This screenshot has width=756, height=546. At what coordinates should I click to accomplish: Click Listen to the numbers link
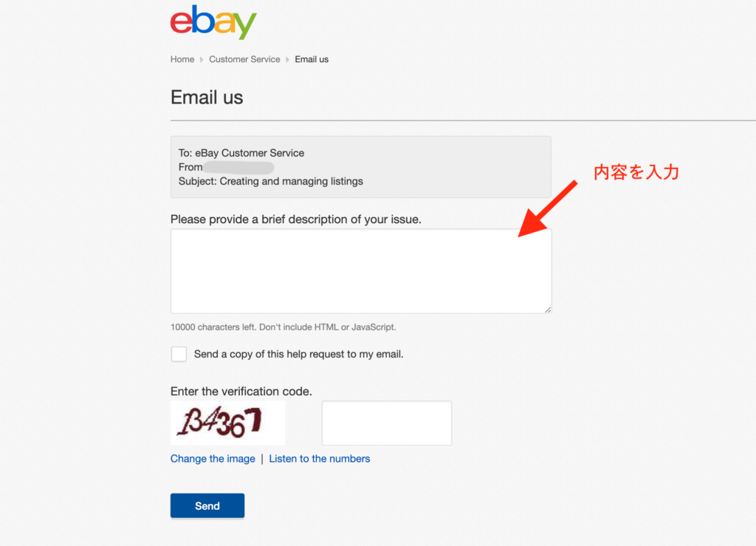coord(320,459)
